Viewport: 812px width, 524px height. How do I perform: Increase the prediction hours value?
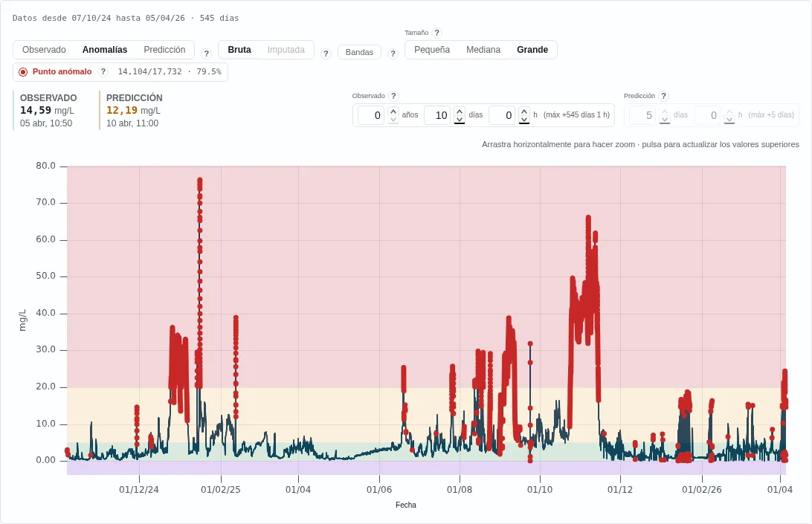point(729,111)
